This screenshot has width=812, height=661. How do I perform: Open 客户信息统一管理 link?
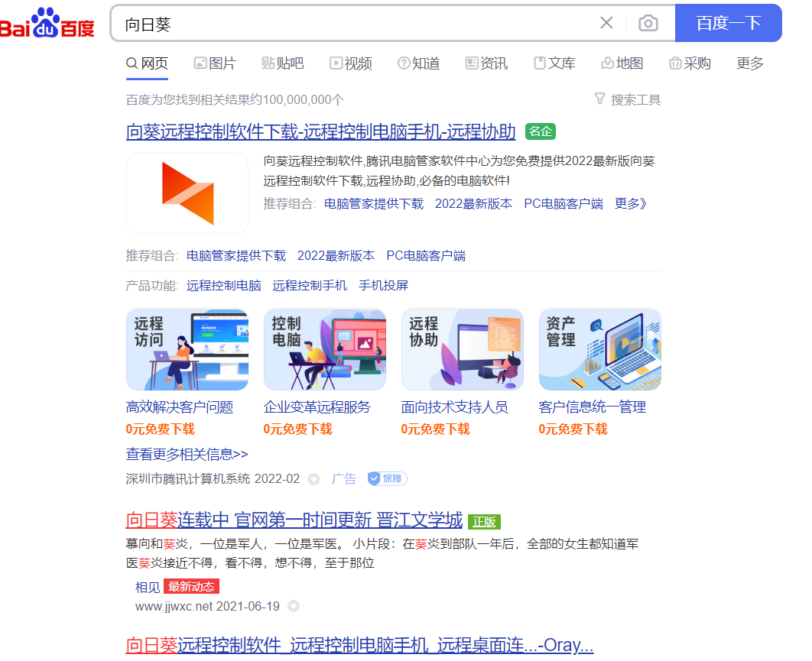tap(592, 407)
